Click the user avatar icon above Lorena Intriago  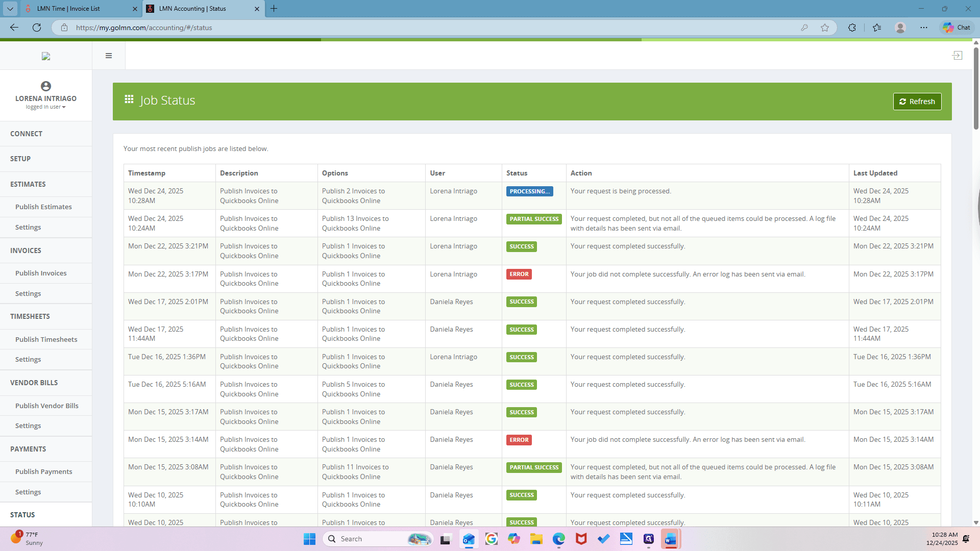[46, 86]
